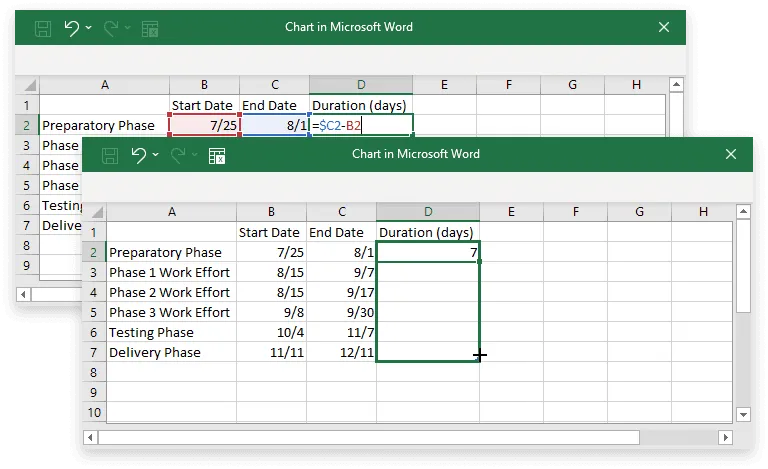Select row 2 header in front sheet
768x469 pixels.
point(94,252)
